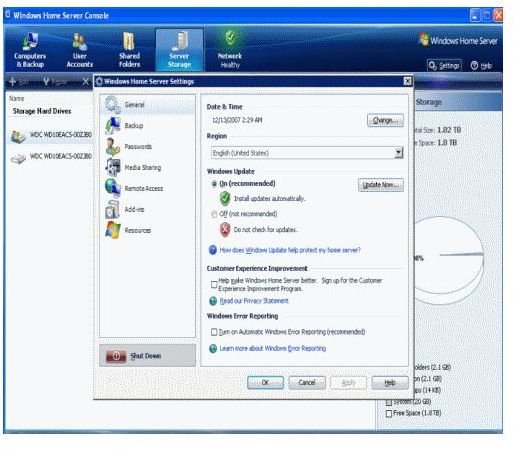
Task: Enable Automatic Windows Error Reporting checkbox
Action: 214,332
